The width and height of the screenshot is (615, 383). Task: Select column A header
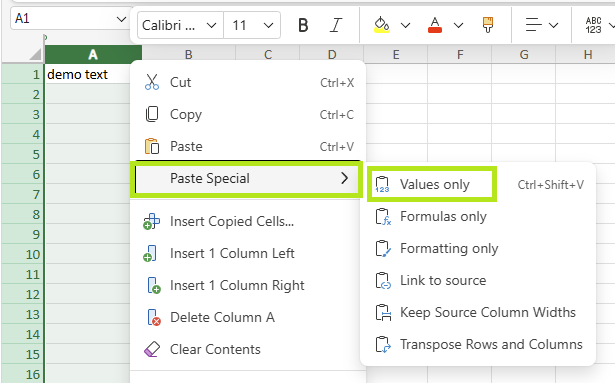[93, 54]
